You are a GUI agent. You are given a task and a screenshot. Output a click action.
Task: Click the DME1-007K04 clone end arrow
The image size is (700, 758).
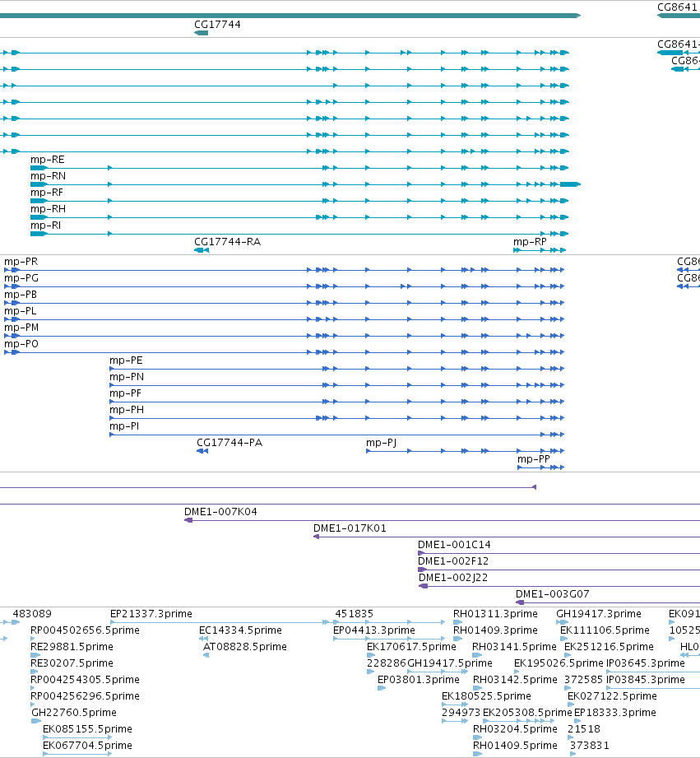click(x=188, y=520)
